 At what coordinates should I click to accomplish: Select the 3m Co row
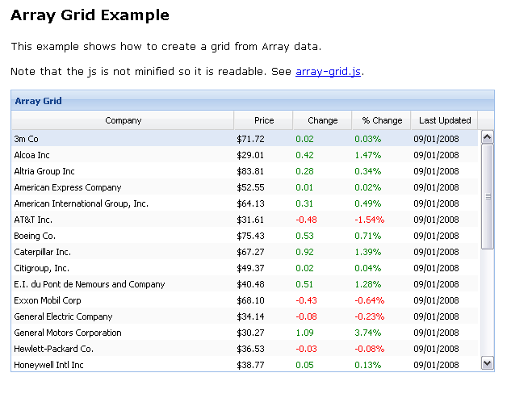[121, 139]
